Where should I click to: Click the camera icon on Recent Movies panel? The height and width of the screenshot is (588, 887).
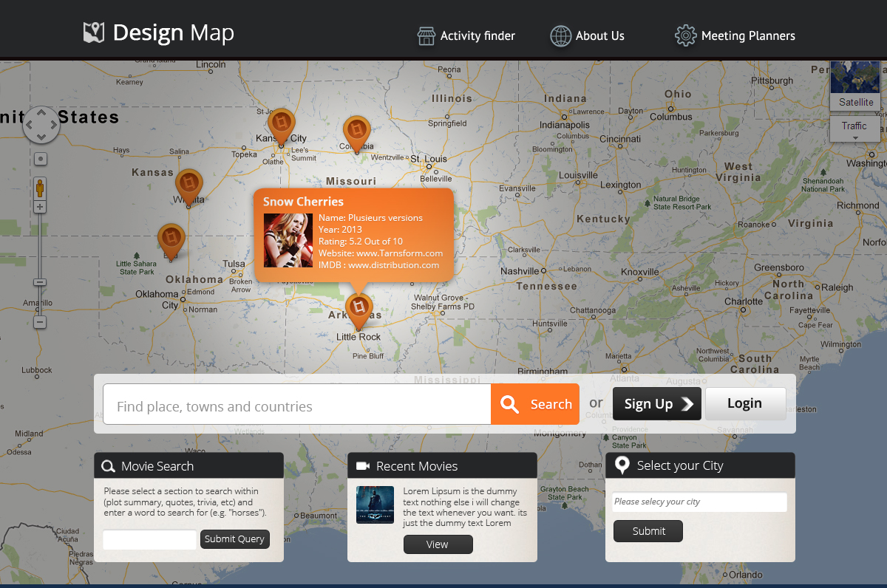tap(364, 465)
